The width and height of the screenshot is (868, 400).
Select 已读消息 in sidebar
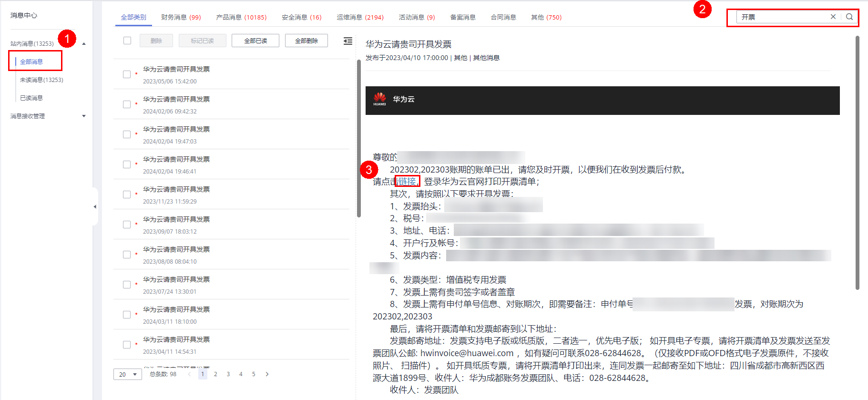[31, 98]
